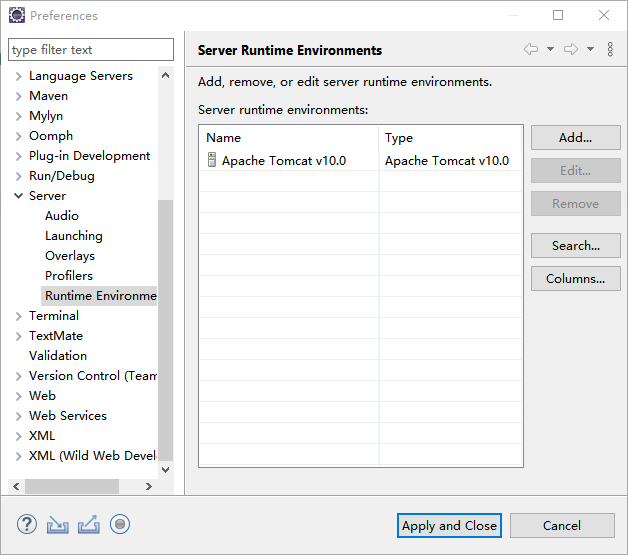Image resolution: width=628 pixels, height=555 pixels.
Task: Open the three-dot view menu icon
Action: (x=610, y=49)
